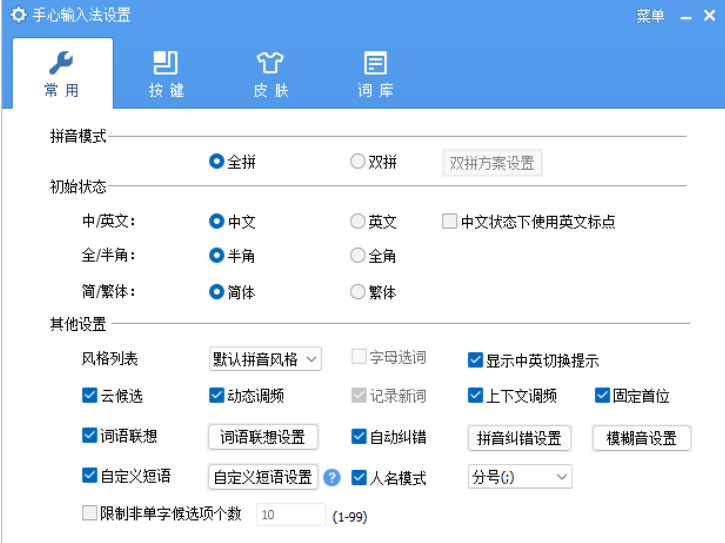Open the 分号(;) dropdown

tap(519, 477)
